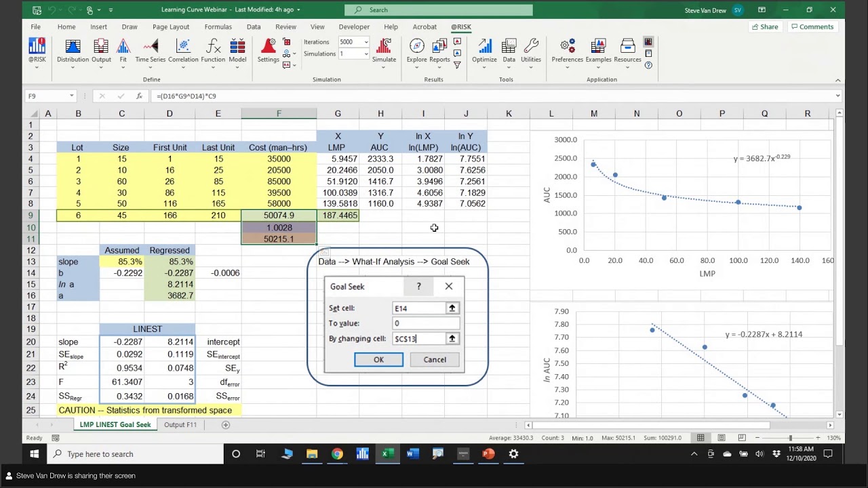Open the Simulations count dropdown

pos(366,54)
